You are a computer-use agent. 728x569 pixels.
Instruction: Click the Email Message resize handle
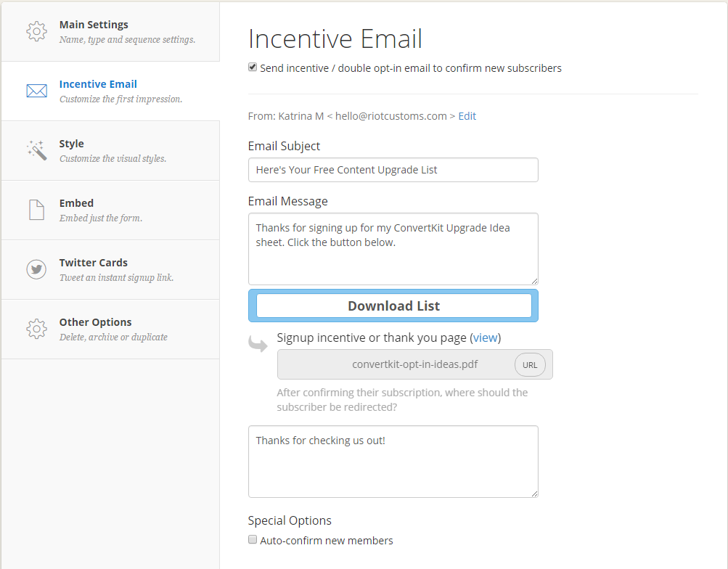[534, 281]
